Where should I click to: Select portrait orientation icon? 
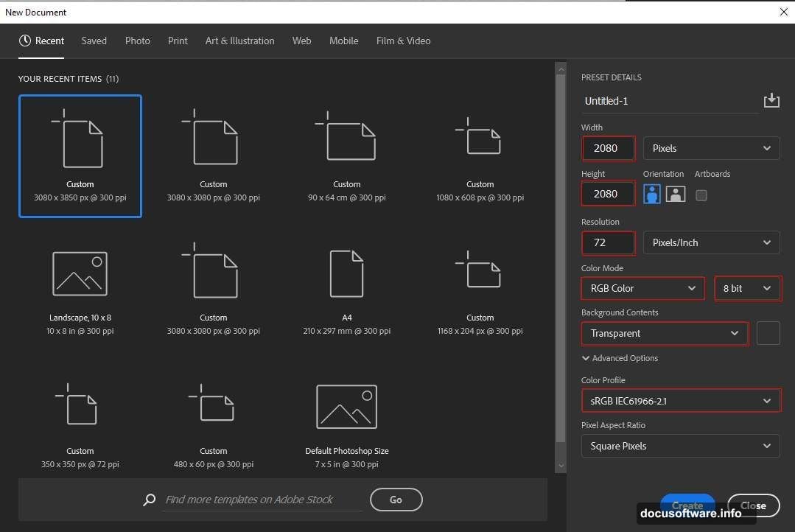651,194
